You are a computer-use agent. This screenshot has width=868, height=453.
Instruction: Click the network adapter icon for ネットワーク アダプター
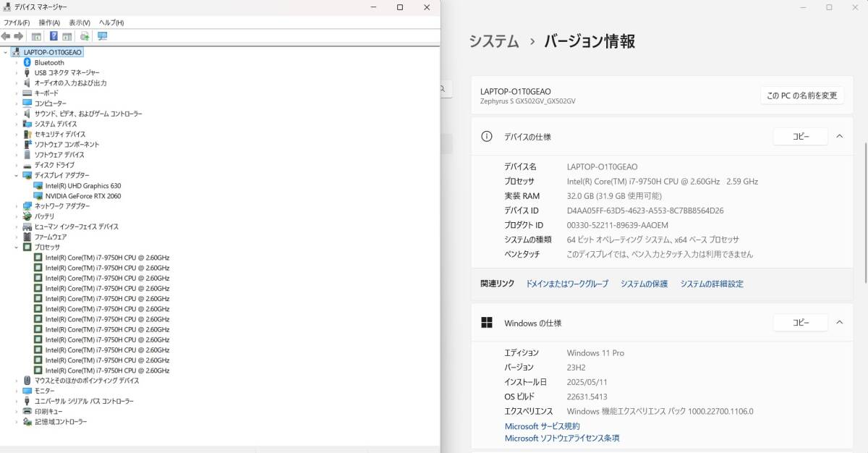tap(27, 206)
